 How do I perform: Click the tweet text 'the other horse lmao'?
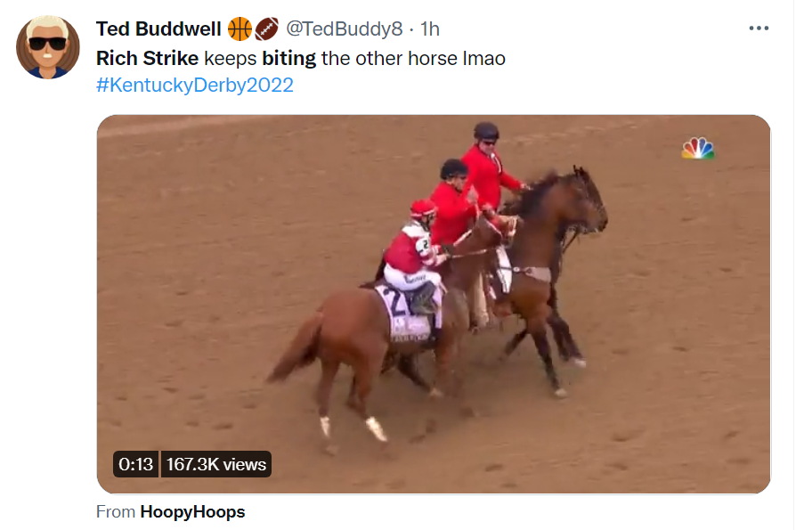click(413, 58)
